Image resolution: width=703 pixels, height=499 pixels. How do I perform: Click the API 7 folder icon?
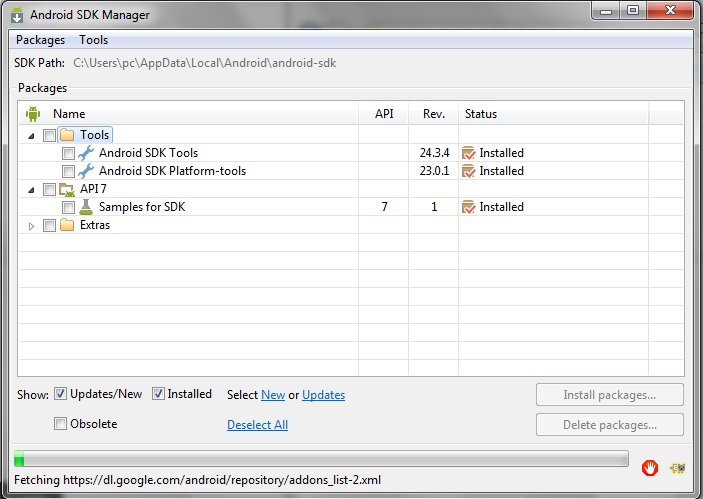(67, 189)
